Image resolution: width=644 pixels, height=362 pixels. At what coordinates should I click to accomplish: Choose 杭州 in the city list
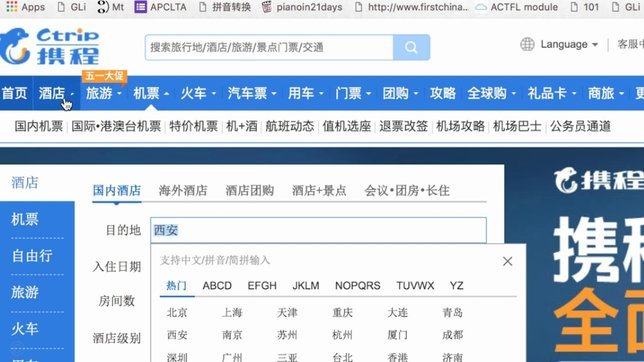[343, 335]
